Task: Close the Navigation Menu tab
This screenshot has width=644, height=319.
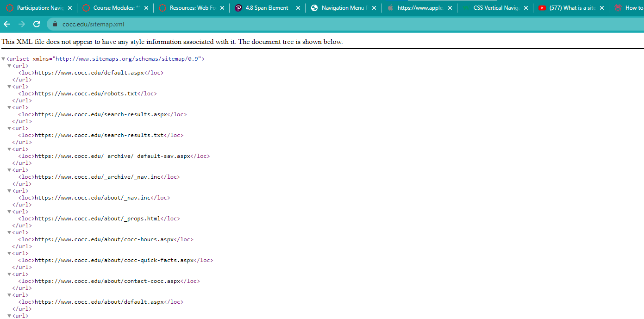Action: 374,8
